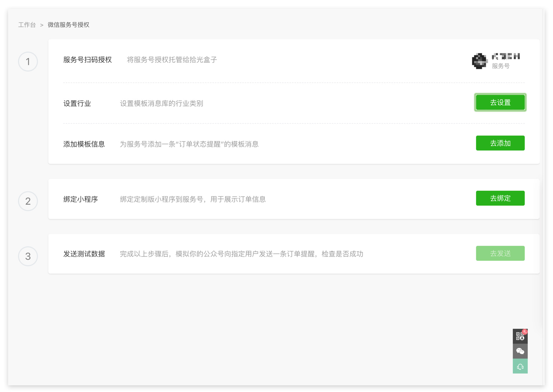Click the pixelated service account avatar

click(x=479, y=61)
